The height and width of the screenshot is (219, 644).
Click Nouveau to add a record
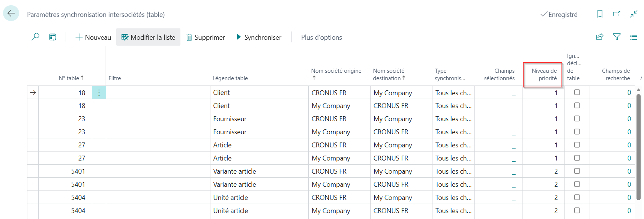(93, 37)
